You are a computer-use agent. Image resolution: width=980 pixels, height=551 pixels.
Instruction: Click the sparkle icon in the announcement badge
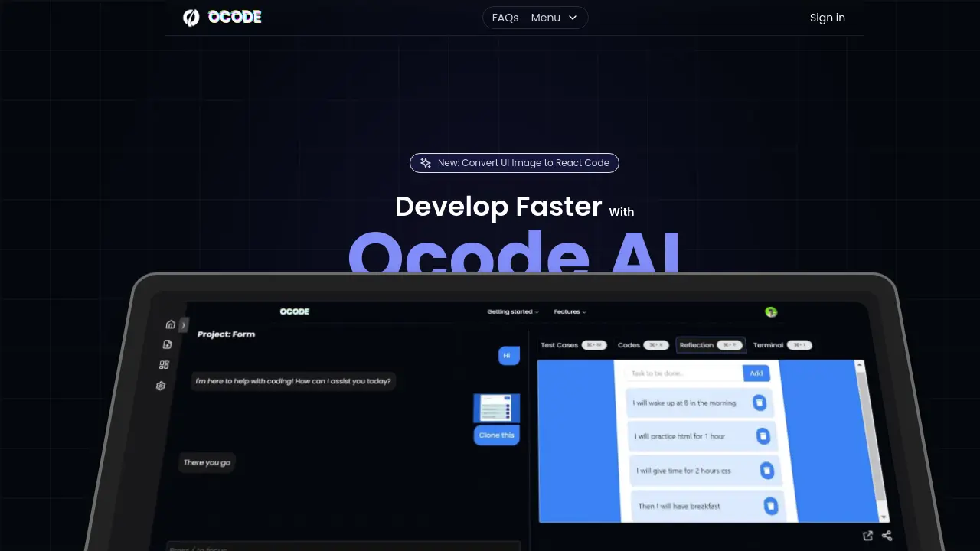(426, 163)
